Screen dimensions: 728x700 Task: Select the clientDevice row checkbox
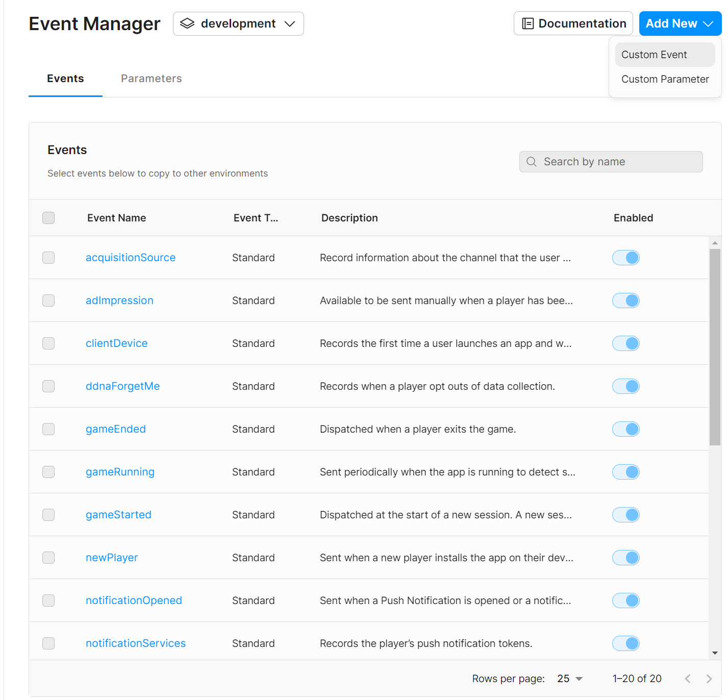click(48, 343)
